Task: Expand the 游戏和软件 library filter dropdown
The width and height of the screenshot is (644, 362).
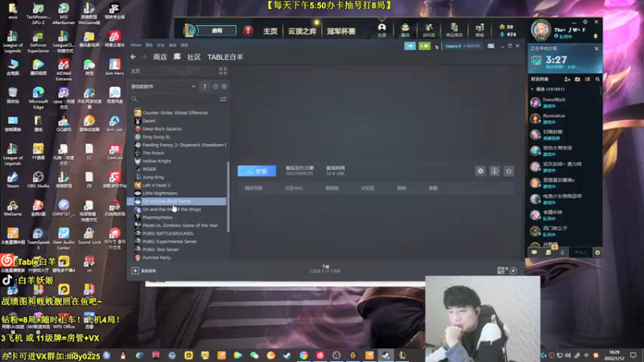Action: pyautogui.click(x=163, y=87)
